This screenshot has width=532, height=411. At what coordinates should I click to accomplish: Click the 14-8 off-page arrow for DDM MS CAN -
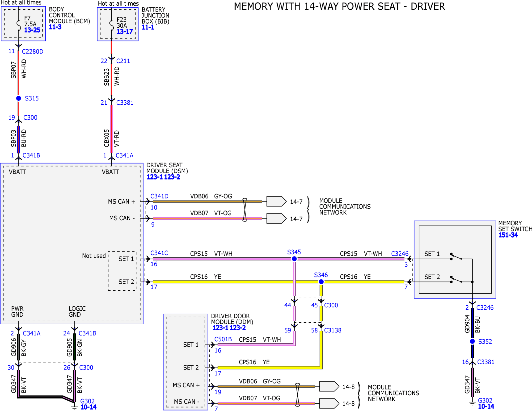[329, 403]
